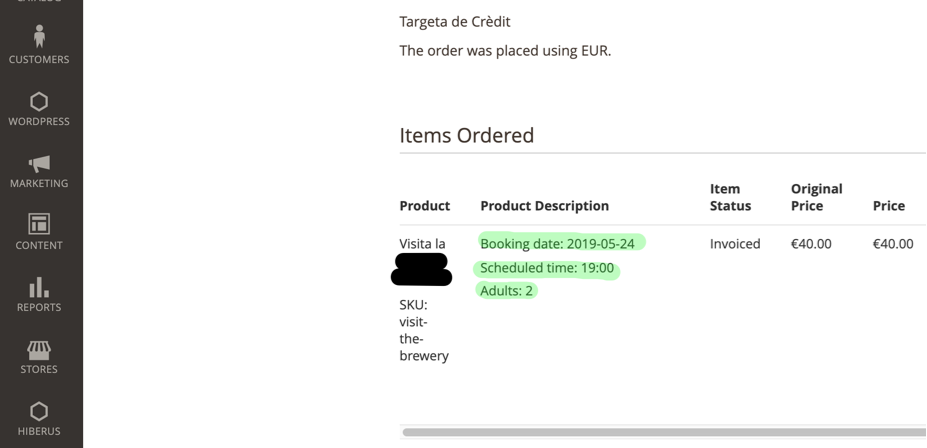Screen dimensions: 927x448
Task: Click the Product column header
Action: click(x=424, y=206)
